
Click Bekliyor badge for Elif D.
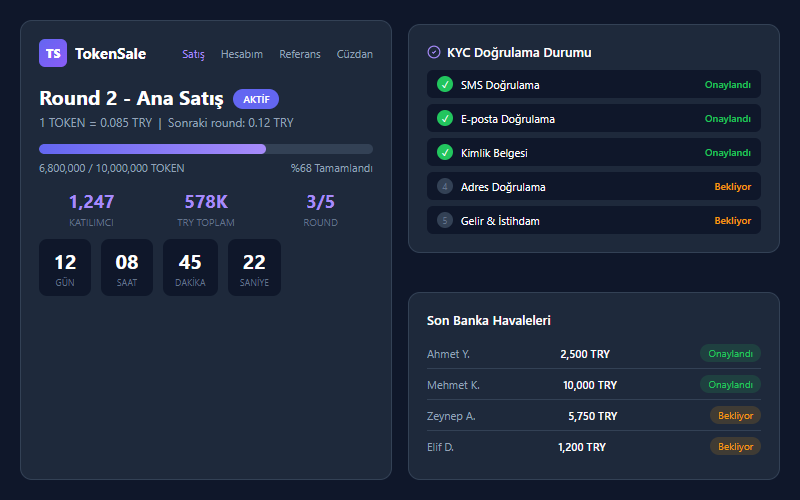[x=735, y=447]
